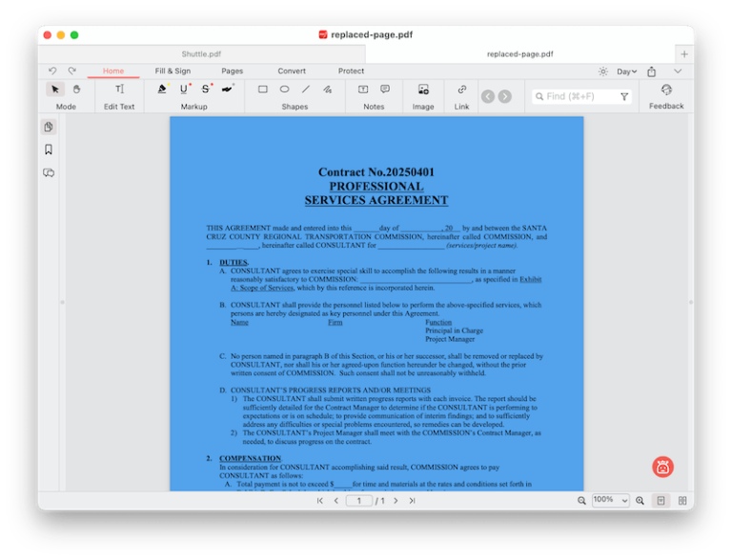The width and height of the screenshot is (732, 560).
Task: Zoom out with the magnifier minus
Action: 581,501
